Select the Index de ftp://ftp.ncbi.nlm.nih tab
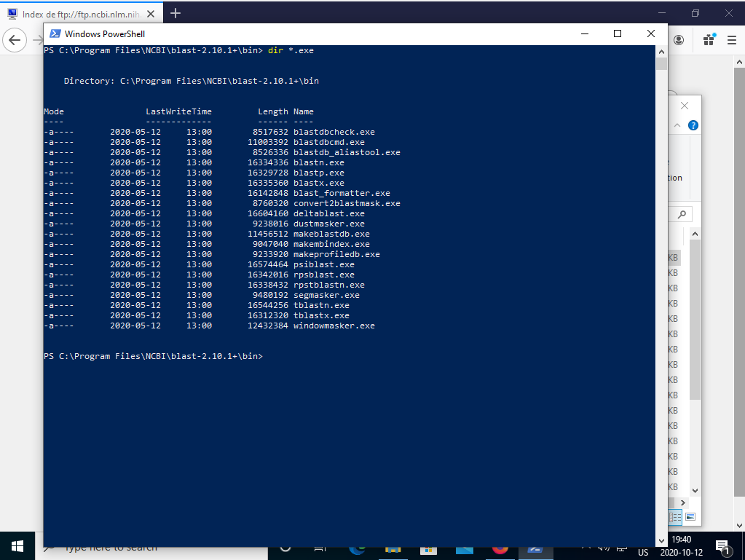 coord(82,15)
